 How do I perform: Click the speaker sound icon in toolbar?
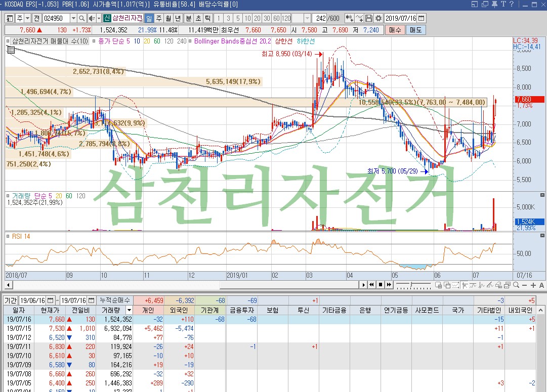[x=92, y=18]
